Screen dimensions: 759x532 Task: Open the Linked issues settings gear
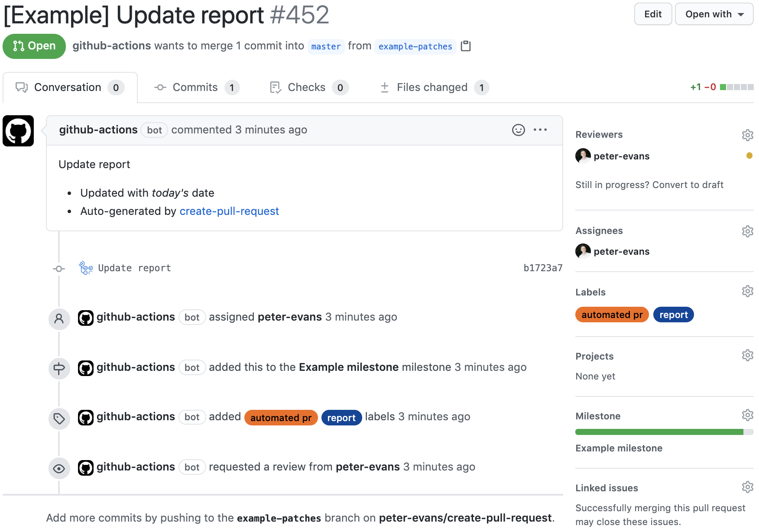tap(747, 487)
